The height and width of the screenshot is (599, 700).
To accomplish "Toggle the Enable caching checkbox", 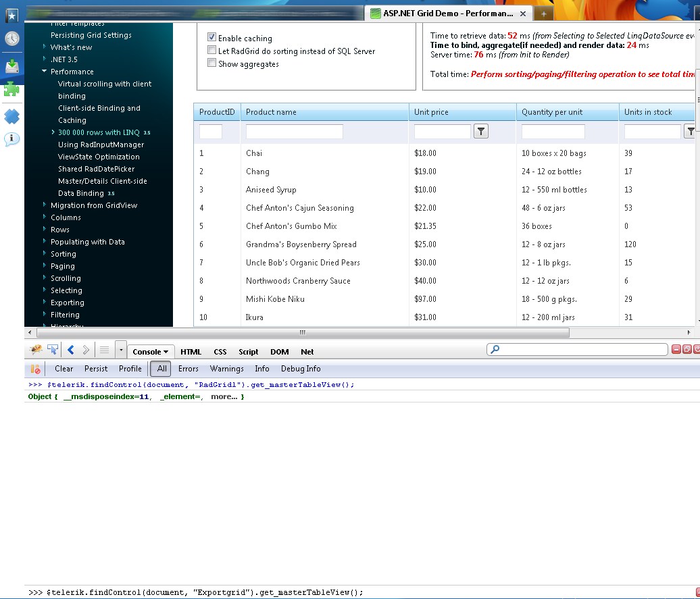I will tap(211, 37).
